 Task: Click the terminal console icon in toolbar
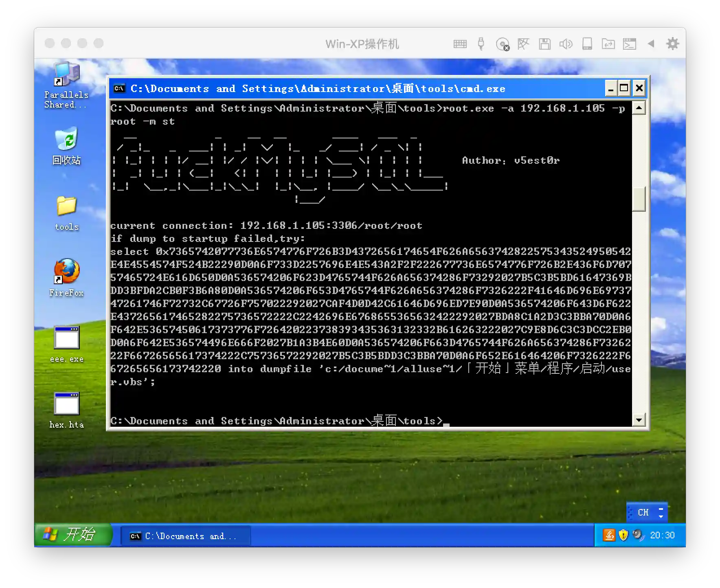pos(629,44)
